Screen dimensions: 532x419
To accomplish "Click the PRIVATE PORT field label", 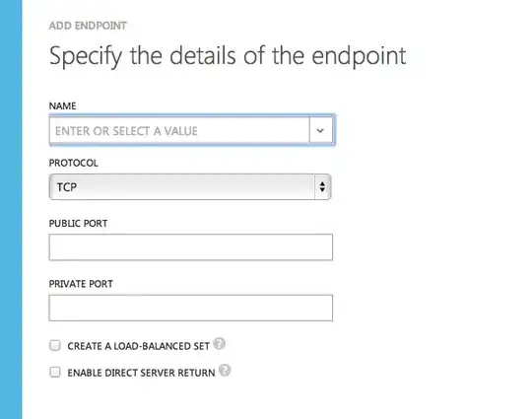I will pos(81,284).
